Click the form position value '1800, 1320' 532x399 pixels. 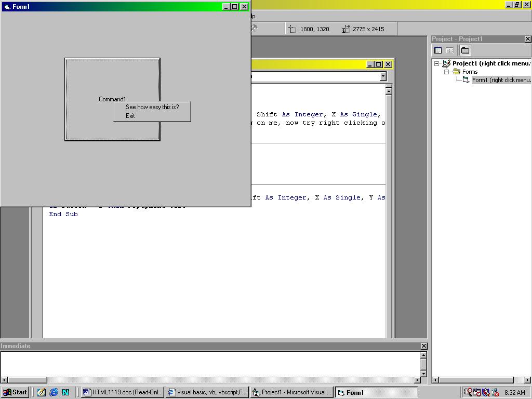click(x=314, y=29)
